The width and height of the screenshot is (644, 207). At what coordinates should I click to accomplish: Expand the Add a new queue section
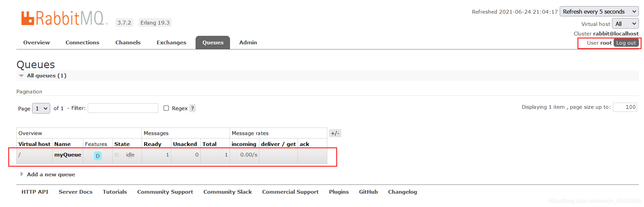coord(51,175)
